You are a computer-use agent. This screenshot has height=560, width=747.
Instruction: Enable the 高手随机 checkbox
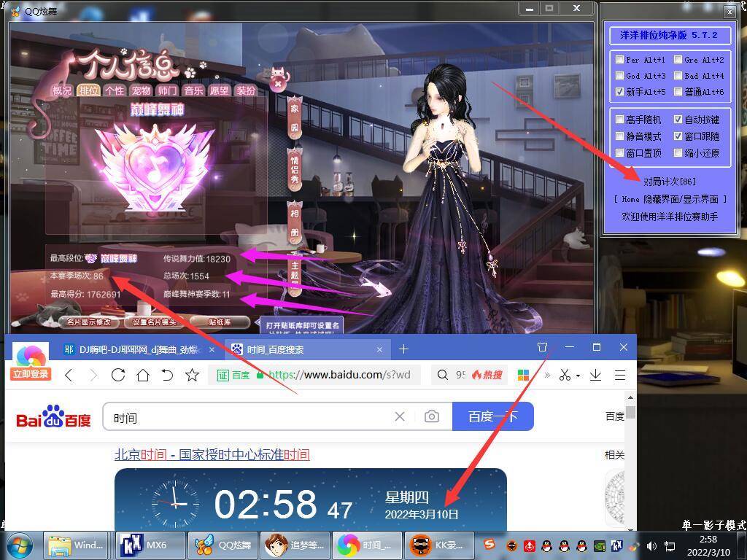(619, 119)
